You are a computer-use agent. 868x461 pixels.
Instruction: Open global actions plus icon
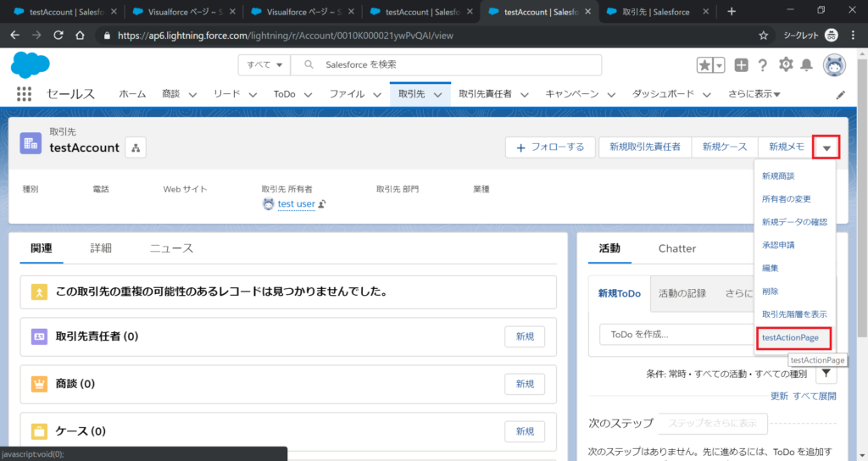(x=742, y=65)
